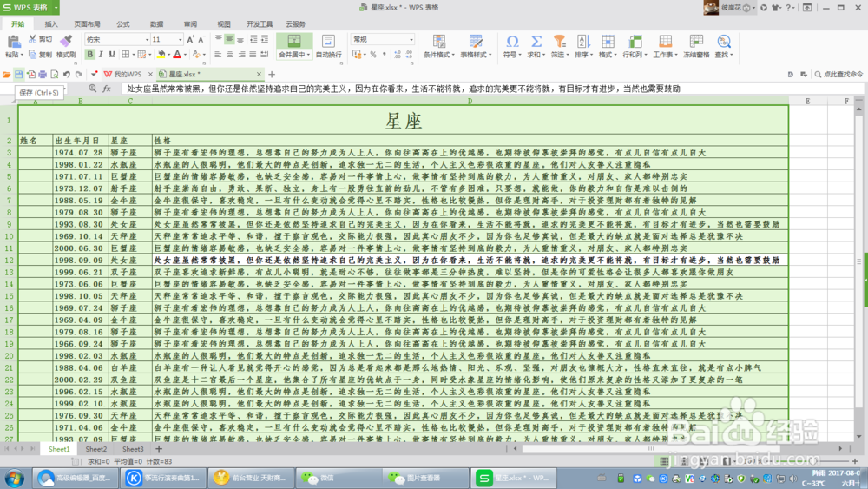Switch to the 审阅 (Review) ribbon tab

click(x=190, y=24)
